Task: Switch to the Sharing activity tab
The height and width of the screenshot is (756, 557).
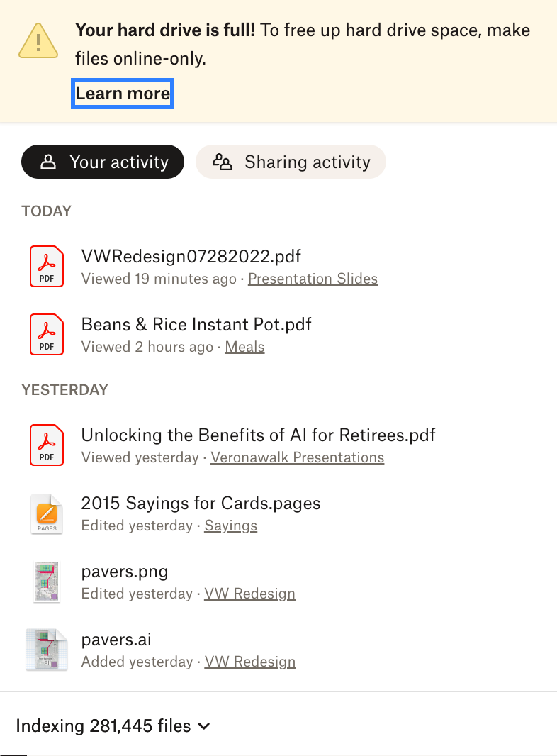Action: (x=291, y=162)
